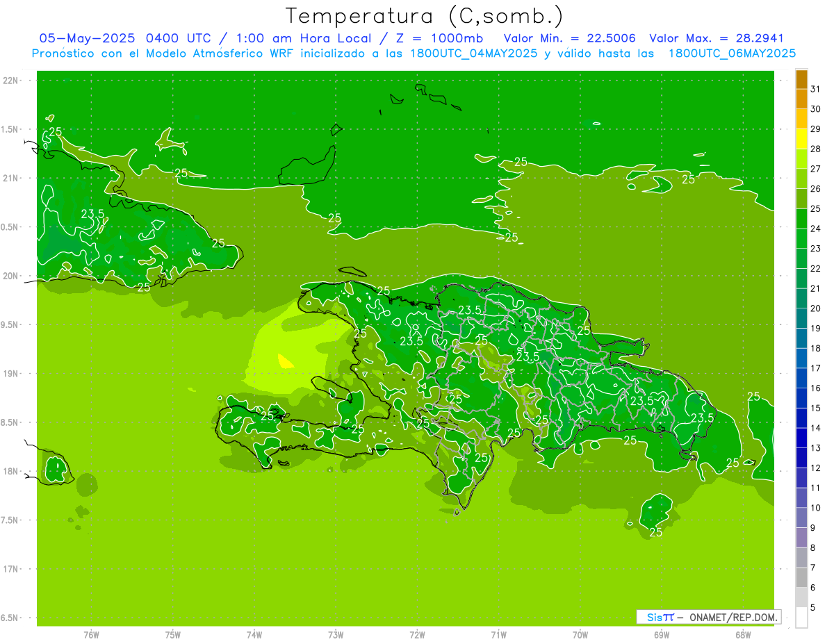Click legend value '26' on the color scale
Screen dimensions: 834x644
click(x=816, y=188)
